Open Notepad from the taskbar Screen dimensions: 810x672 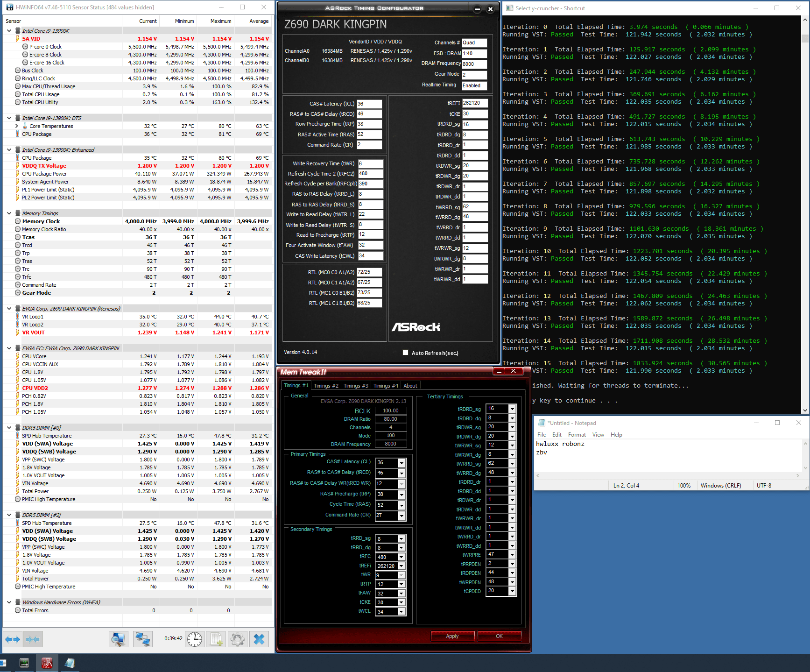click(x=69, y=663)
